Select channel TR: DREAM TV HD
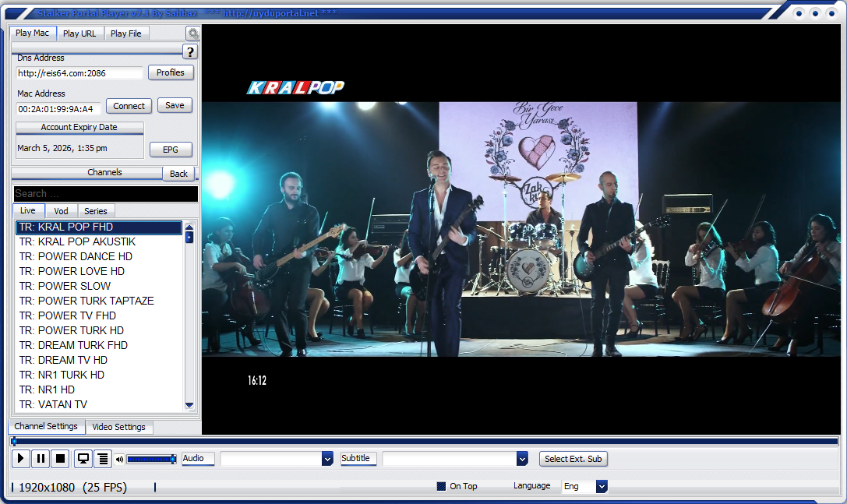 [x=99, y=361]
